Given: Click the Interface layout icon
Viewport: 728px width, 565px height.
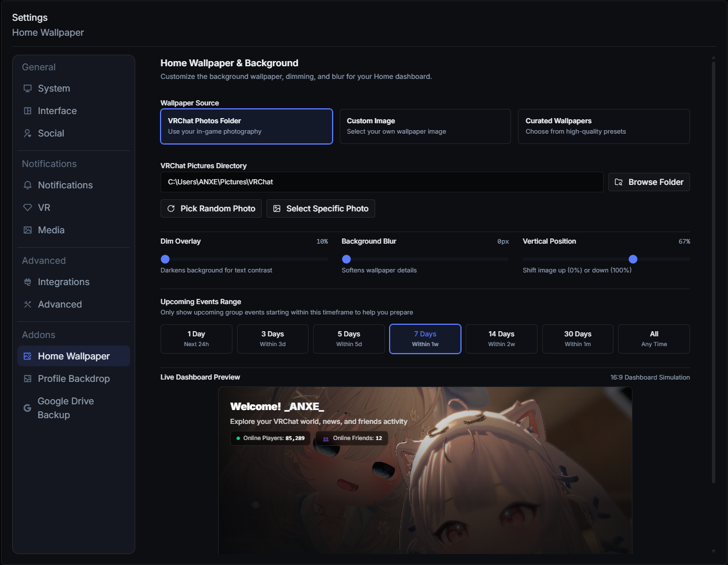Looking at the screenshot, I should coord(28,111).
